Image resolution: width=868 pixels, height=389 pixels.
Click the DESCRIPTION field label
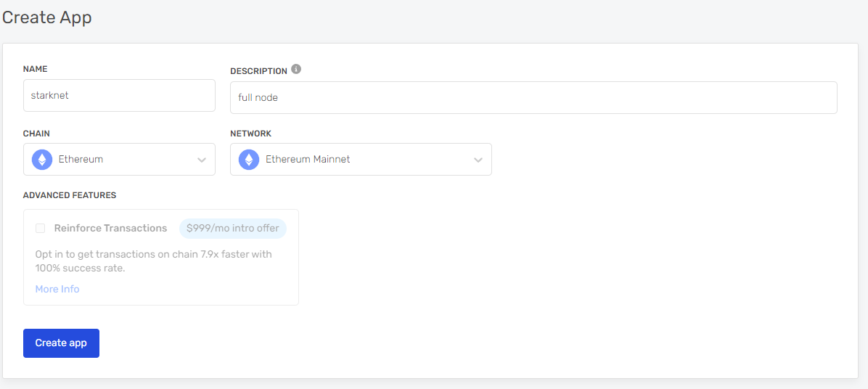coord(258,71)
